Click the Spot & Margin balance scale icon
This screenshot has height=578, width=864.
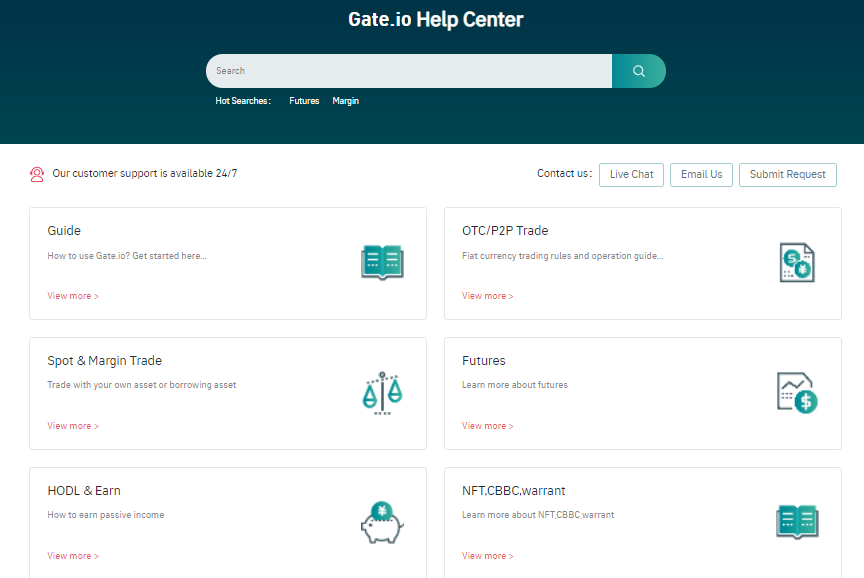coord(382,393)
